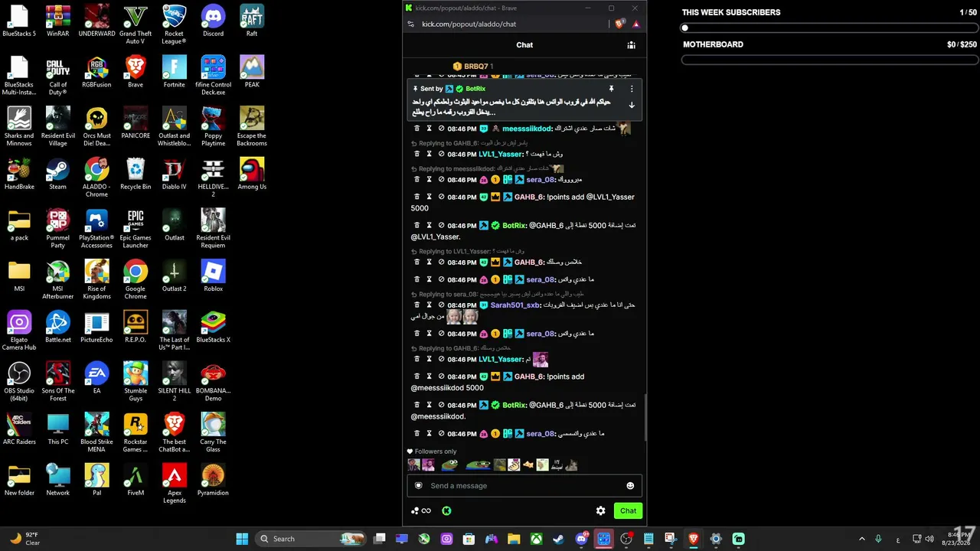Click the weather widget showing 92°F
Viewport: 980px width, 551px height.
(25, 539)
